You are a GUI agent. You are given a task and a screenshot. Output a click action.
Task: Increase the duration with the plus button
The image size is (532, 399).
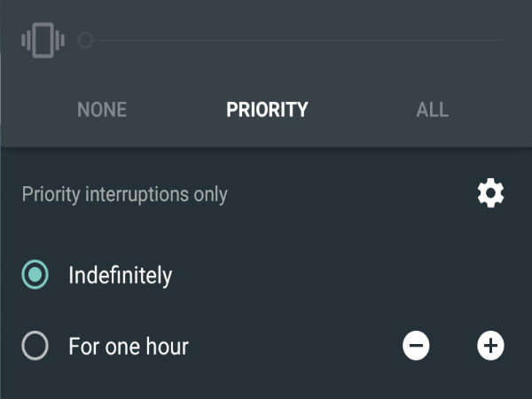tap(490, 346)
